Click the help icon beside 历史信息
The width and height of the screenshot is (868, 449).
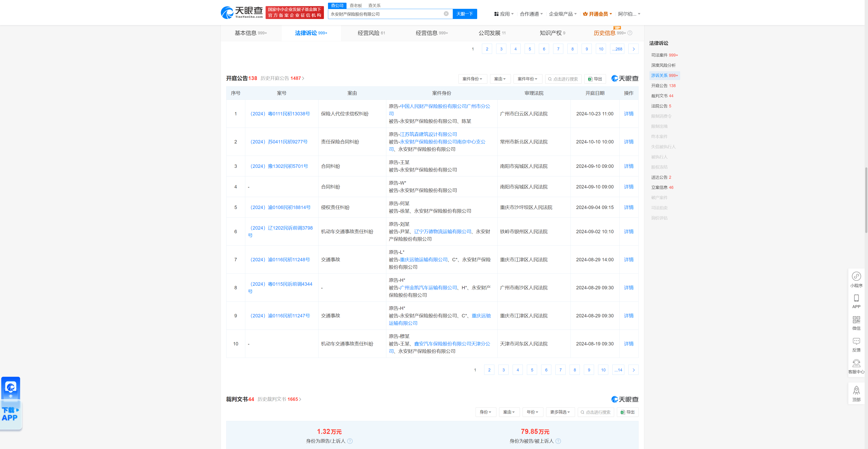point(630,33)
